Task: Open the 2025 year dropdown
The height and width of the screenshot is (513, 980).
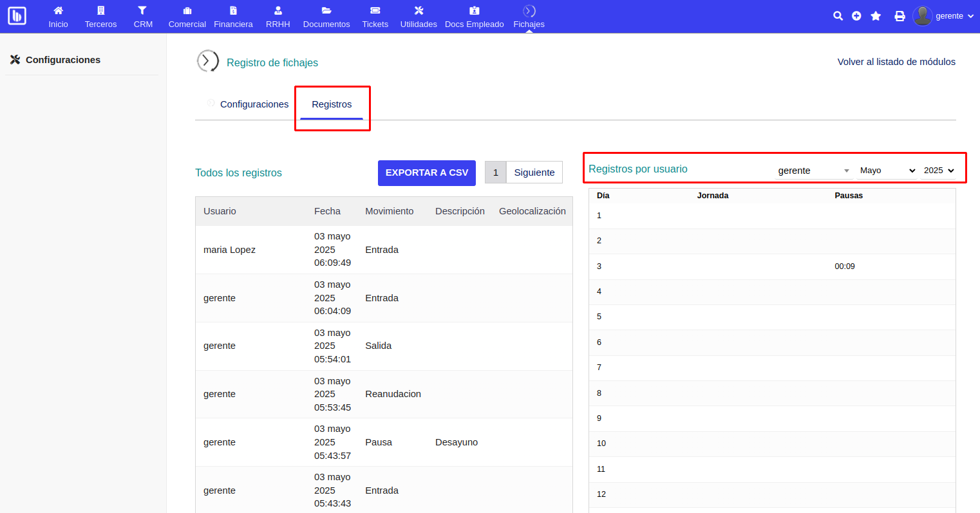Action: (939, 171)
